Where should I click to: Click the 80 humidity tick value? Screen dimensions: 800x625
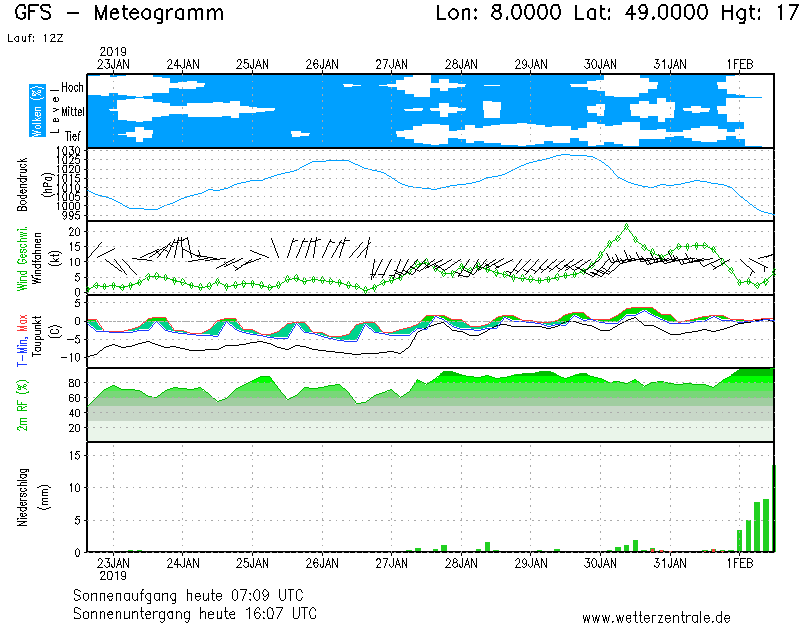tap(74, 383)
